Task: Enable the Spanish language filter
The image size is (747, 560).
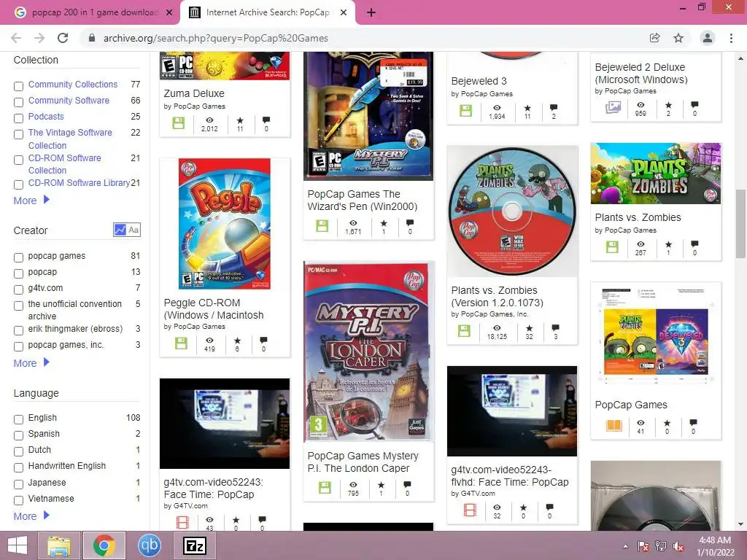Action: tap(18, 436)
